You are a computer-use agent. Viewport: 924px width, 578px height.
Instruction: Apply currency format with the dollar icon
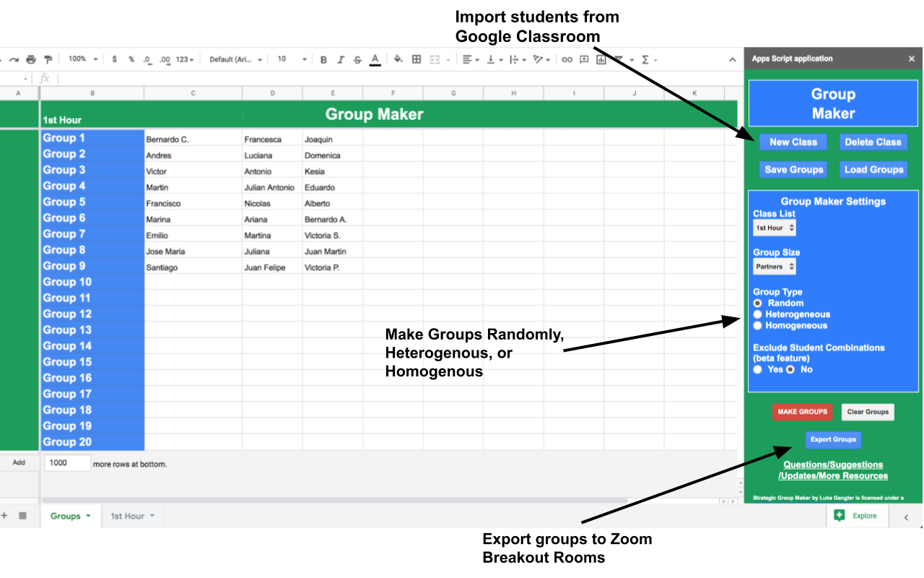[x=114, y=59]
